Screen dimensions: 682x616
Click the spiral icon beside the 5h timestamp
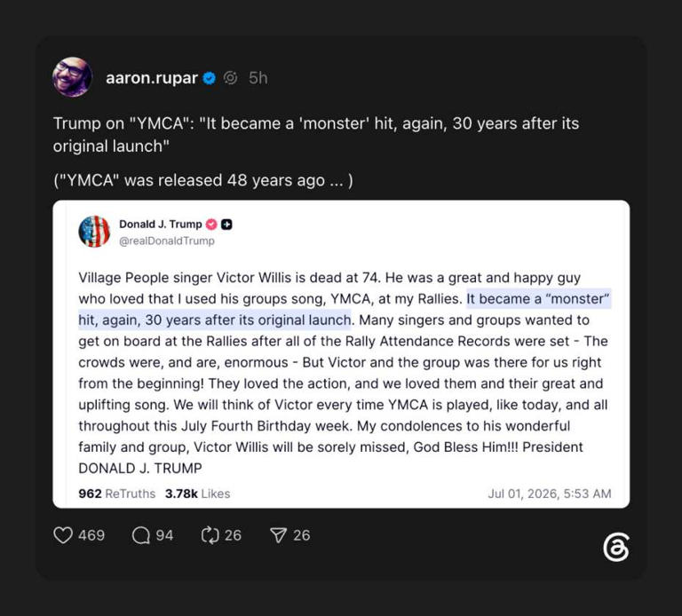click(x=231, y=78)
